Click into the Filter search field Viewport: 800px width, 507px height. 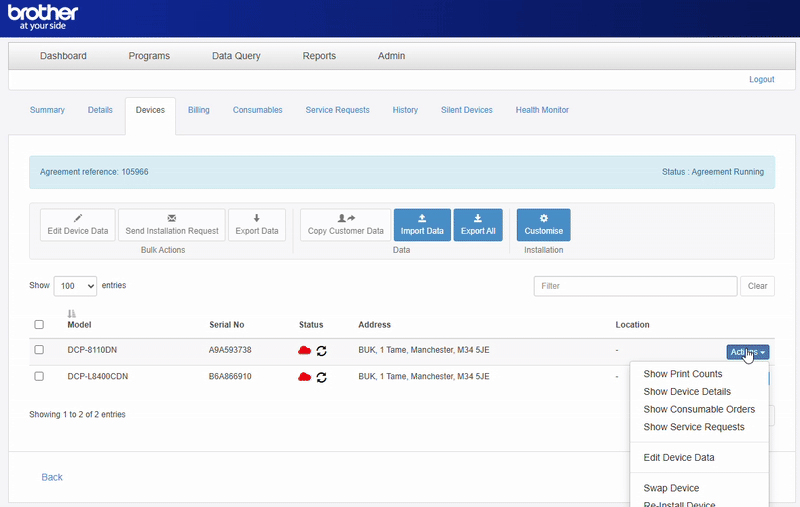635,286
